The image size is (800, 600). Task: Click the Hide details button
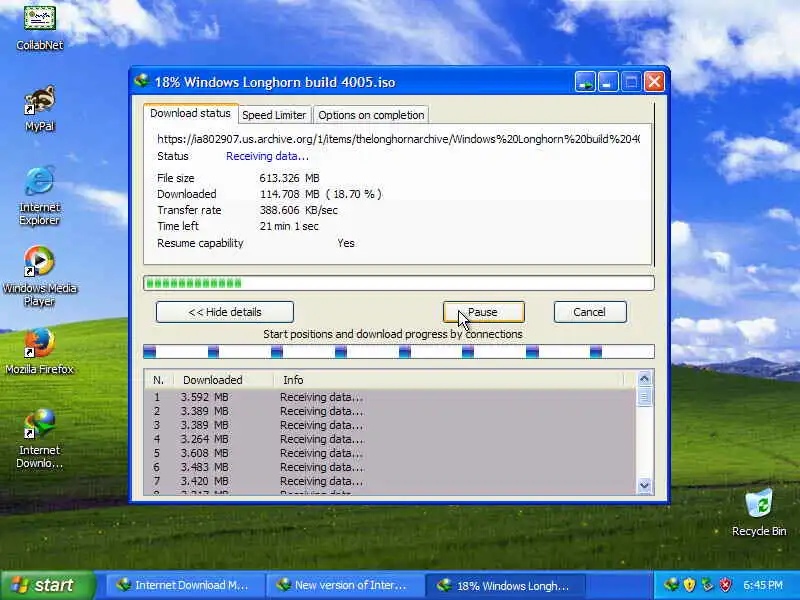(224, 312)
